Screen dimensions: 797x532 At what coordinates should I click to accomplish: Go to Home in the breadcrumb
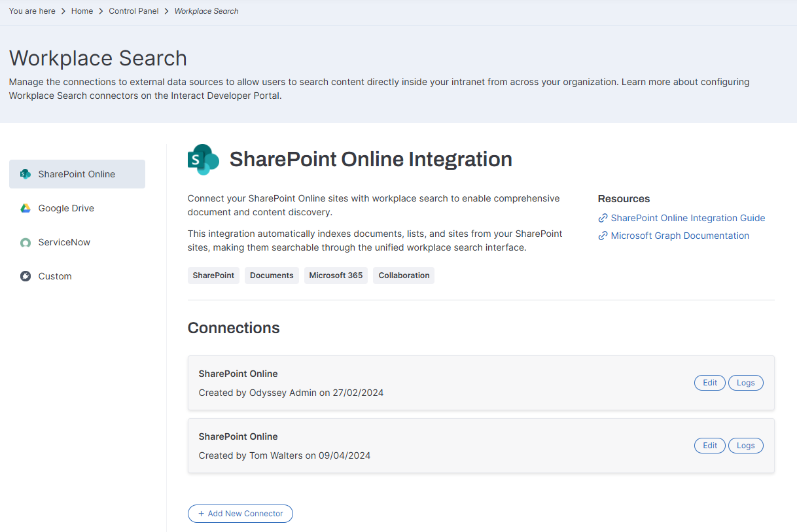pos(82,11)
